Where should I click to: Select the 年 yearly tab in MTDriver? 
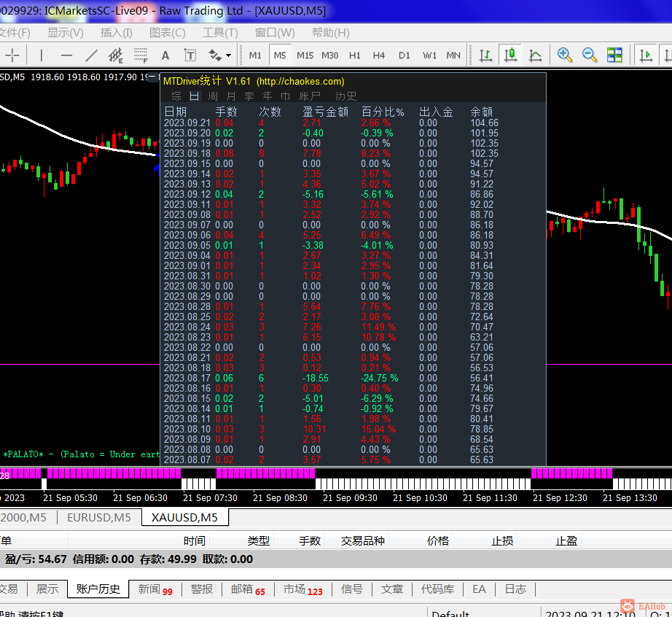pyautogui.click(x=267, y=96)
